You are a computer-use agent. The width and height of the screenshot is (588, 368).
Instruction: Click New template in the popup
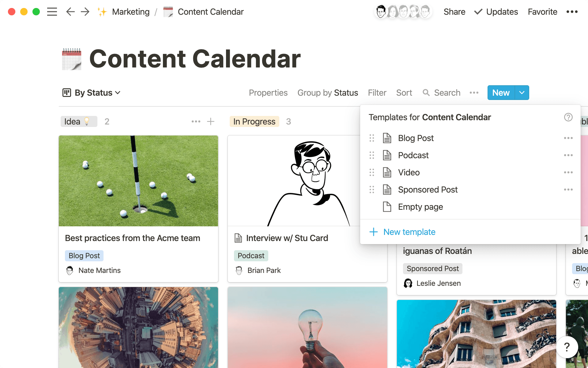tap(409, 232)
